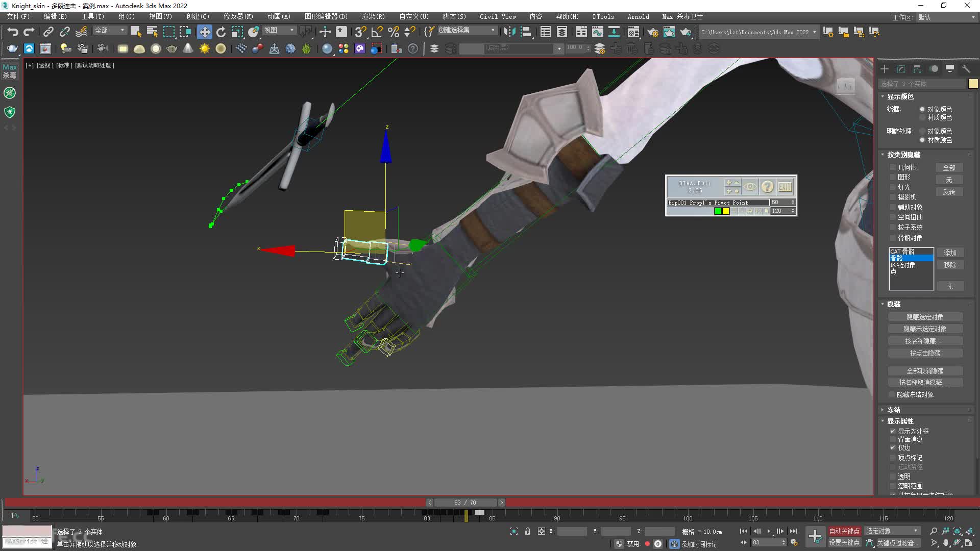Toggle Angle Snap icon

(377, 32)
